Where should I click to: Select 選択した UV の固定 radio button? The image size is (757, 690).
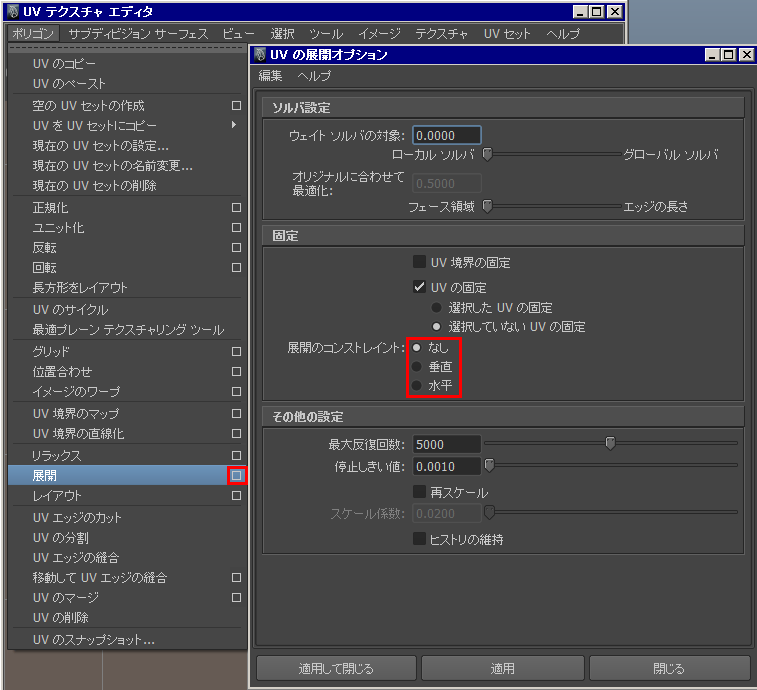[436, 308]
